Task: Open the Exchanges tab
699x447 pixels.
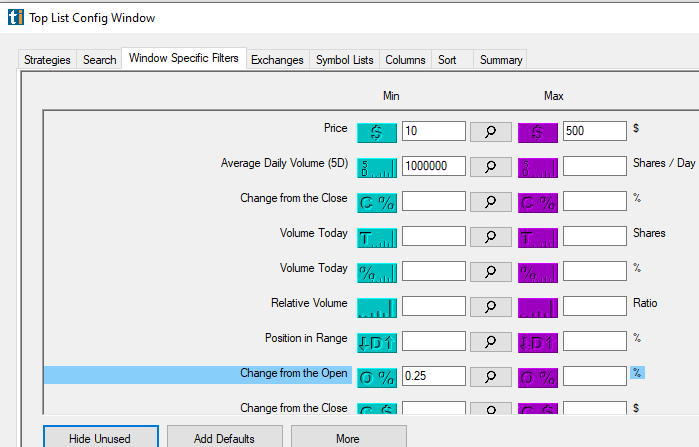Action: (277, 60)
